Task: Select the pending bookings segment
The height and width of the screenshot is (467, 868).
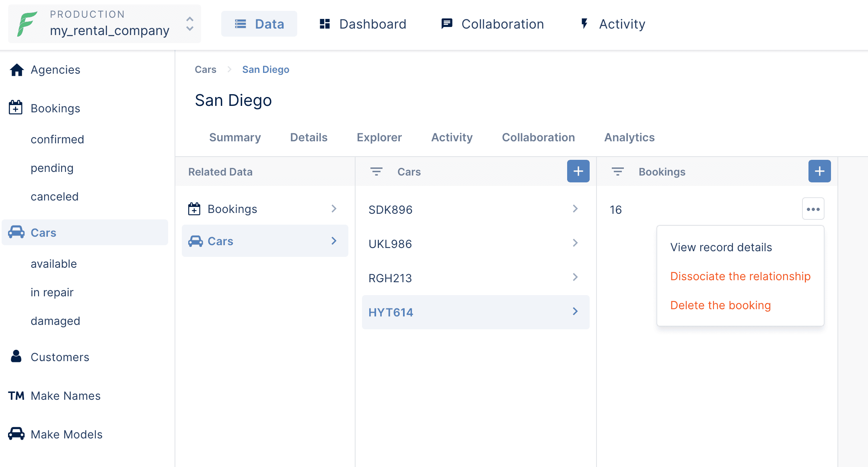Action: pos(52,168)
